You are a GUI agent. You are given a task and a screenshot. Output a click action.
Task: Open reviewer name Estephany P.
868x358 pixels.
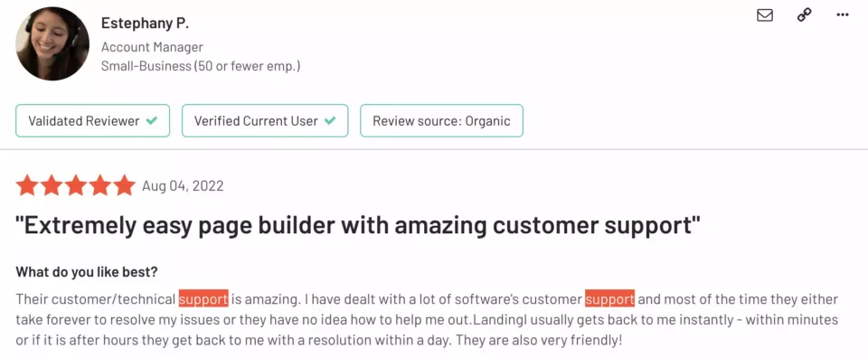(x=145, y=24)
